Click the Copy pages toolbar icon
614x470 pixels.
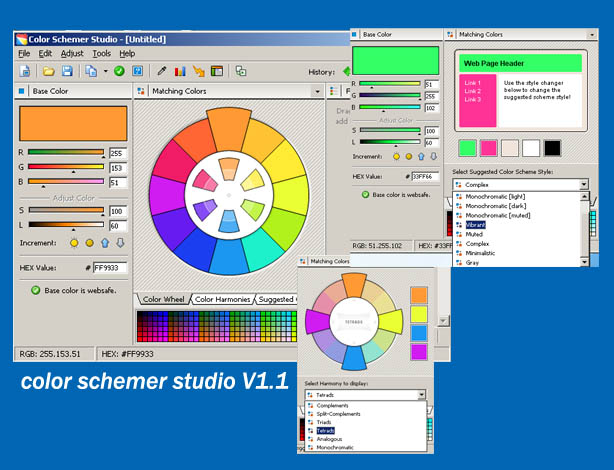click(91, 71)
